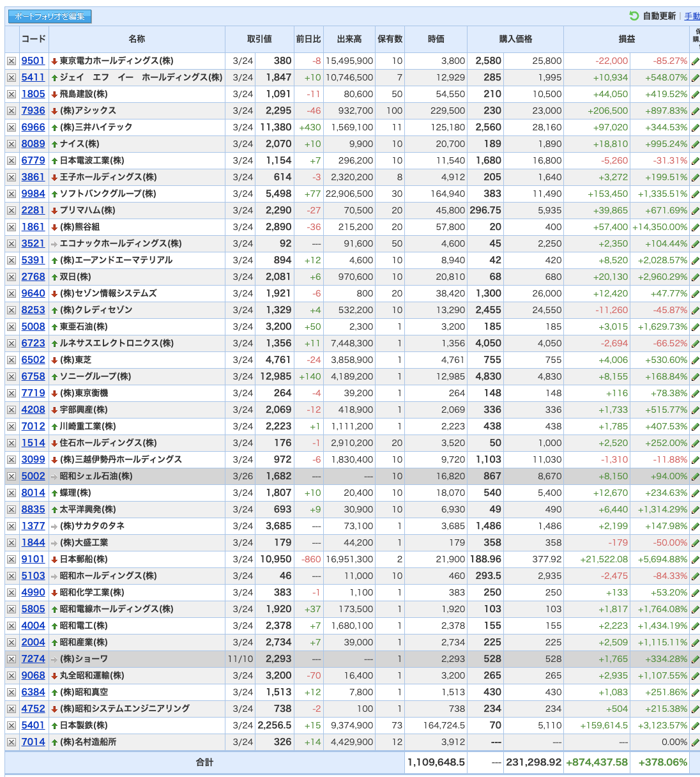Remove the 6779 日本電波工業 row
Image resolution: width=700 pixels, height=777 pixels.
11,160
